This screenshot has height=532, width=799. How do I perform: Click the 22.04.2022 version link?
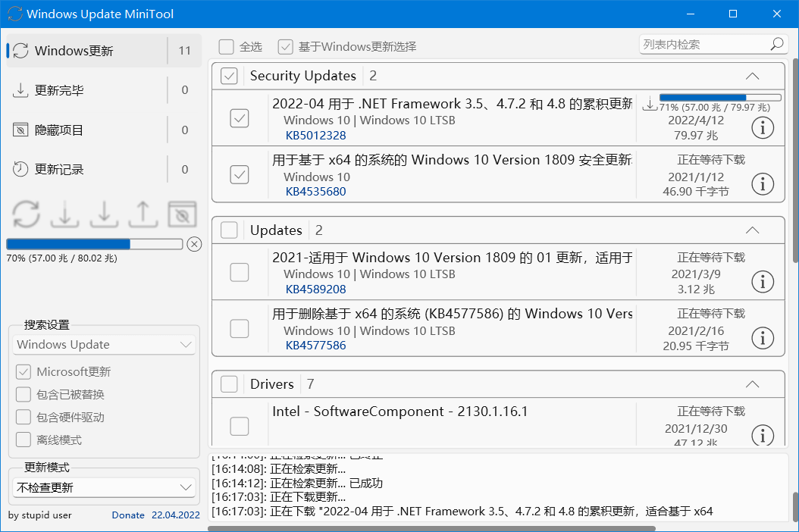pyautogui.click(x=176, y=515)
